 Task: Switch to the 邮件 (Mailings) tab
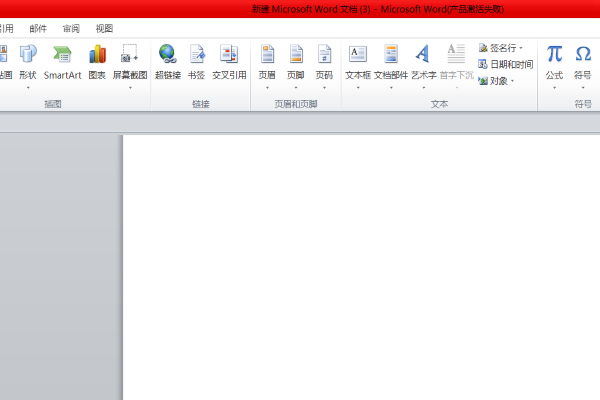[x=38, y=29]
